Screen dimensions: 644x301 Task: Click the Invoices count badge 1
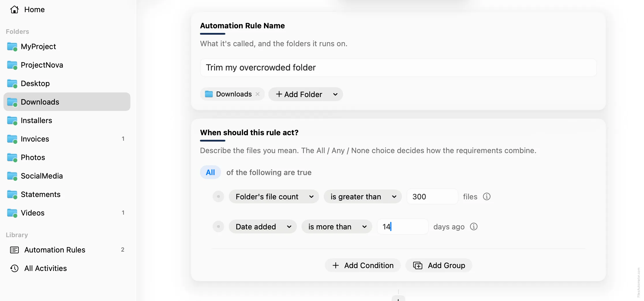123,139
